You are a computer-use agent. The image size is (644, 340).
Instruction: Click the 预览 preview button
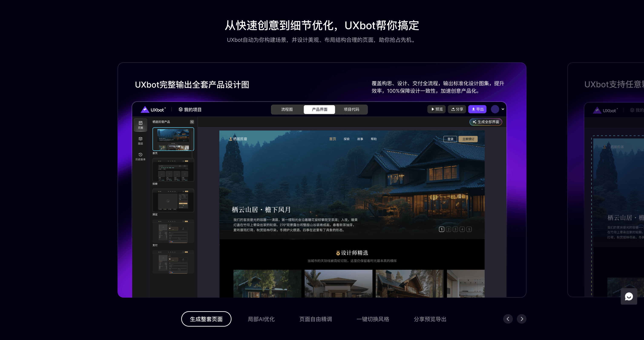point(437,109)
